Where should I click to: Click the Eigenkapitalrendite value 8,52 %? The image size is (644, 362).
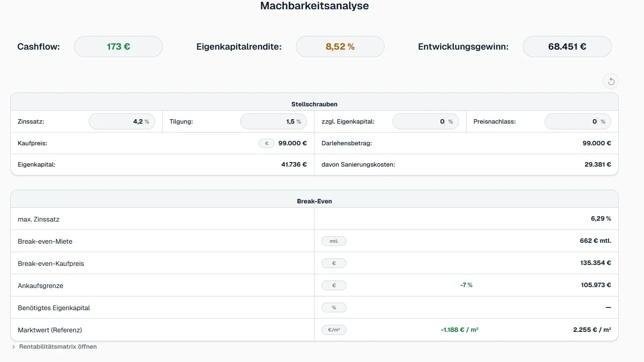coord(340,47)
